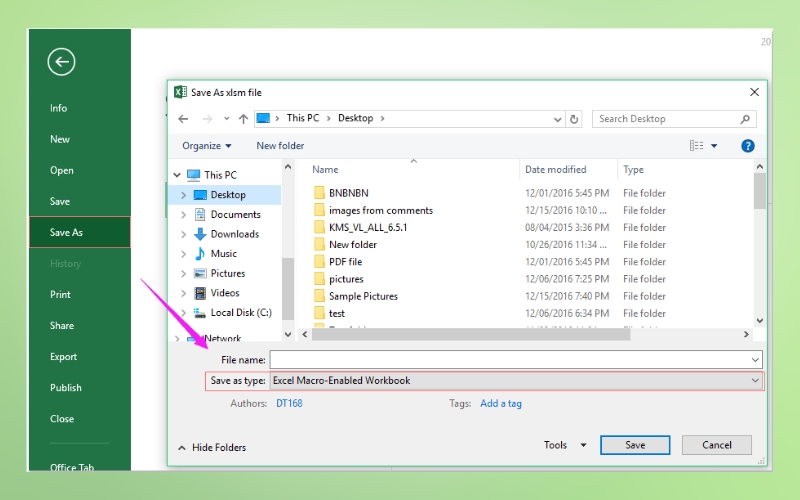Open the recent locations dropdown arrow
800x500 pixels.
pos(226,119)
